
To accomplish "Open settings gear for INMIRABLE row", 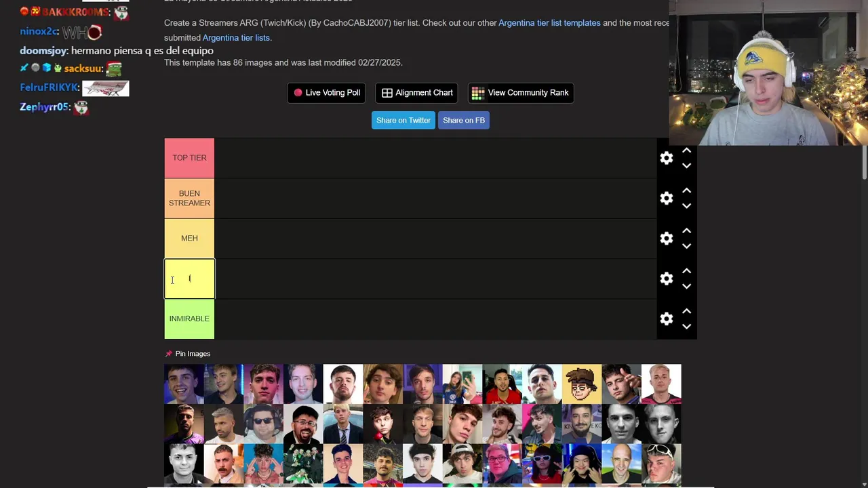I will tap(667, 319).
